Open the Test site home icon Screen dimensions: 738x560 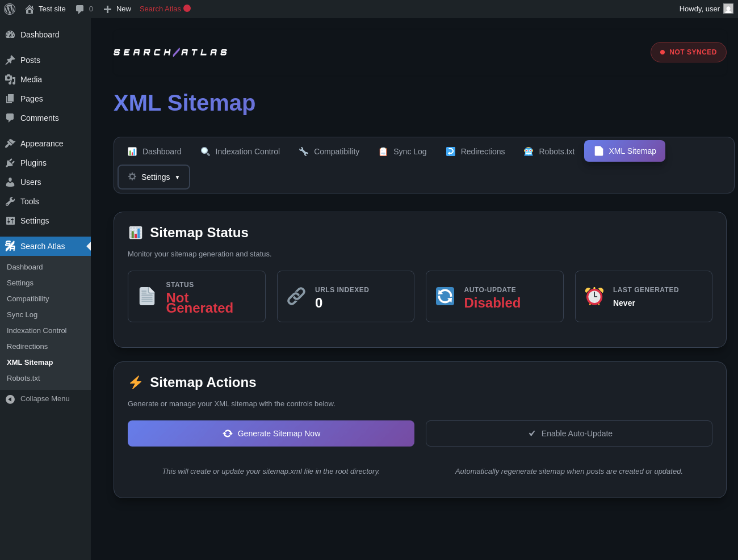pyautogui.click(x=30, y=9)
